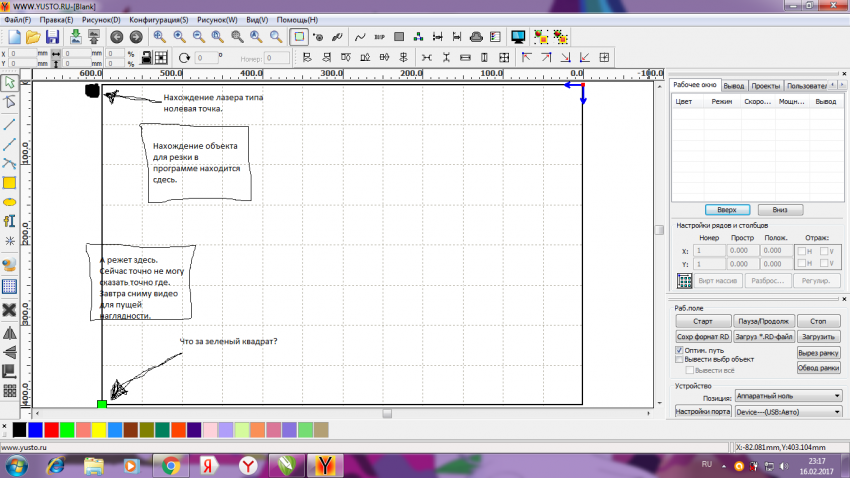The height and width of the screenshot is (478, 850).
Task: Enable 'Вывести выбр объект' checkbox
Action: 680,361
